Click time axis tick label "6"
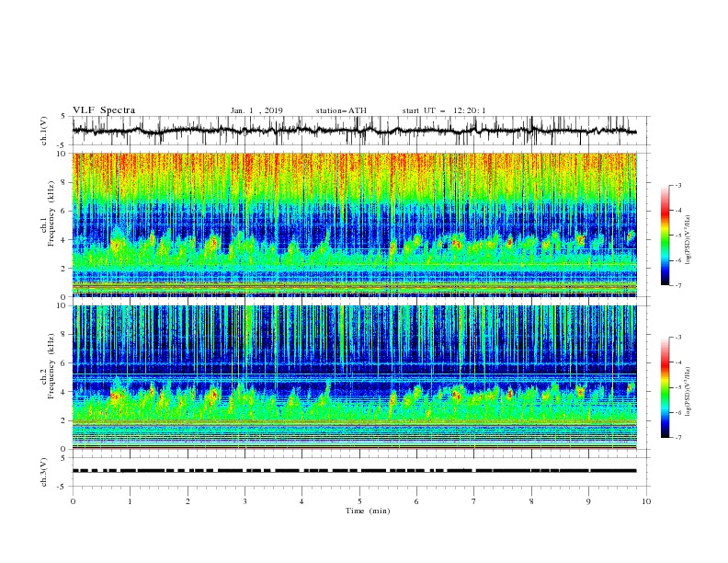This screenshot has height=563, width=728. pyautogui.click(x=416, y=501)
